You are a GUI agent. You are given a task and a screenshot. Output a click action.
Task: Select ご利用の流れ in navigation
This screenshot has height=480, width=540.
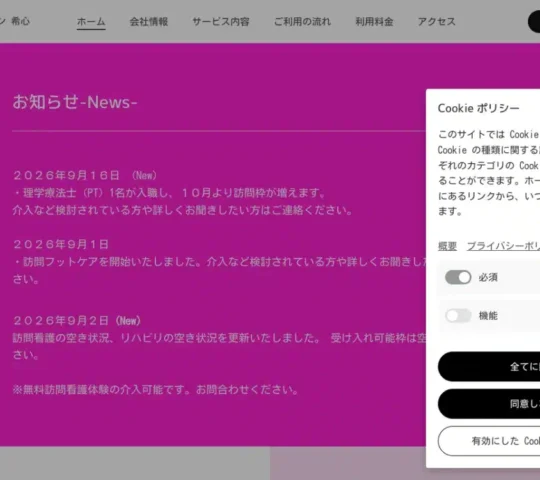302,22
